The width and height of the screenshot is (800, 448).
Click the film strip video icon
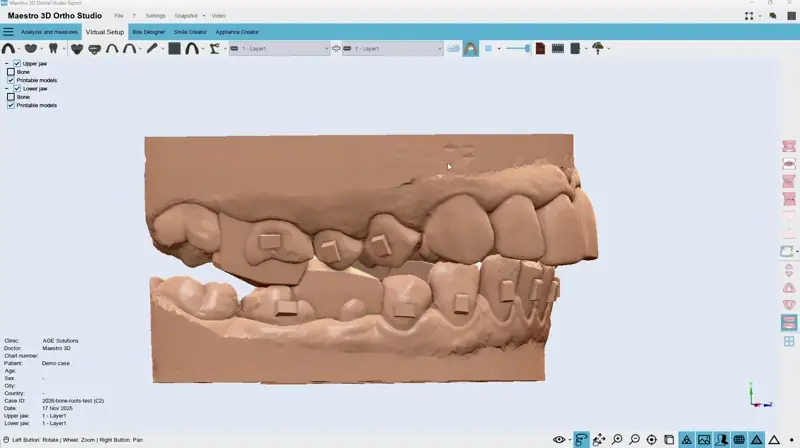[558, 48]
